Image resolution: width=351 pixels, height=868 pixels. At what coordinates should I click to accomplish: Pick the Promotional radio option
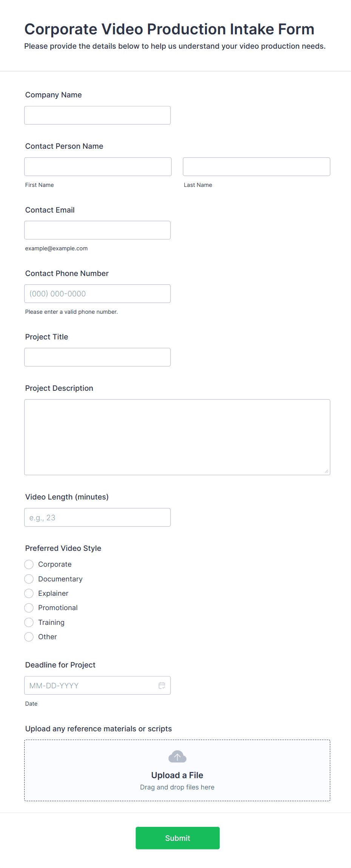(29, 608)
